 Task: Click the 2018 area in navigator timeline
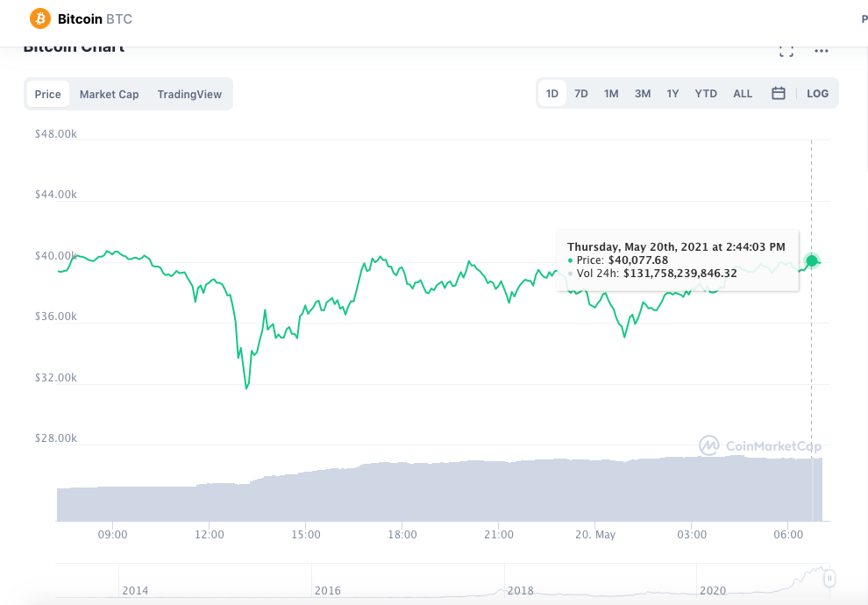(520, 590)
